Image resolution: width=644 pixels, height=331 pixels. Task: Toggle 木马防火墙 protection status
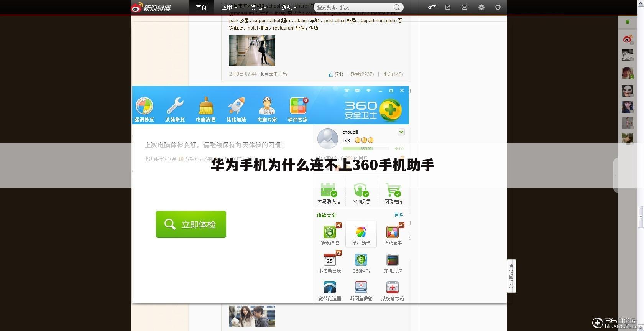(x=329, y=193)
